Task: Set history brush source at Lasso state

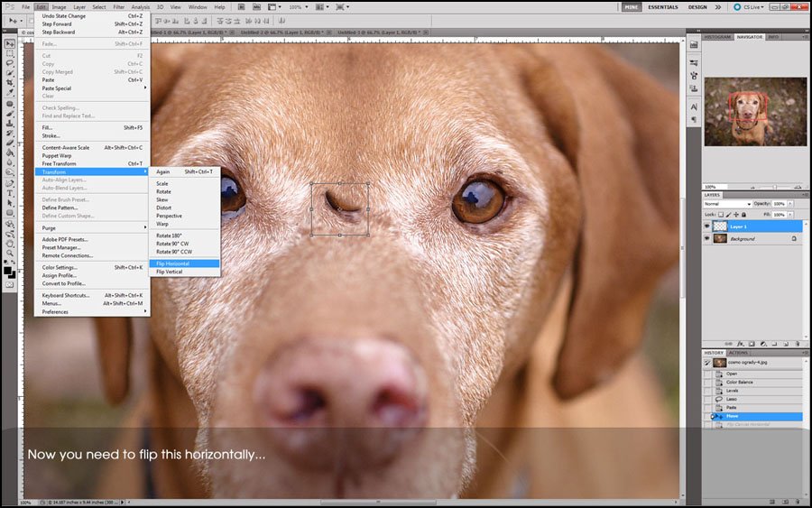Action: (708, 399)
